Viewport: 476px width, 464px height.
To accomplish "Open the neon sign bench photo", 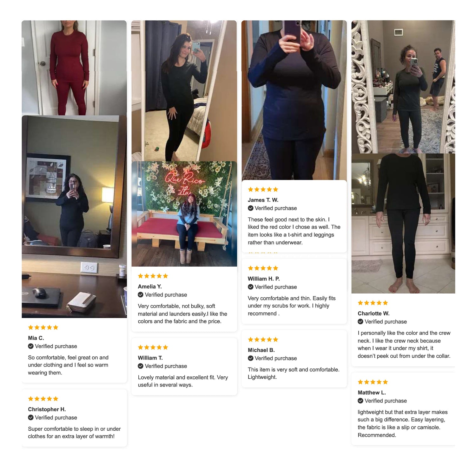I will coord(184,214).
